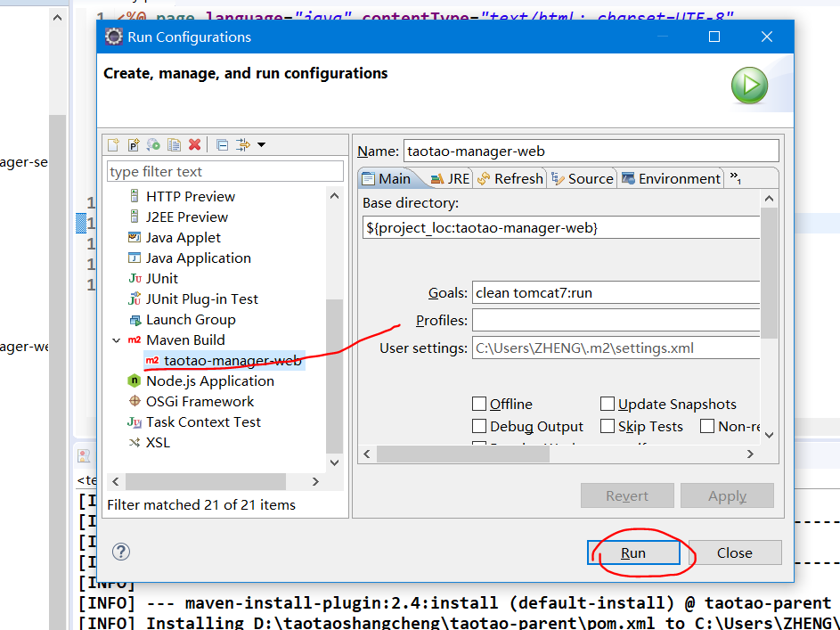Click the Goals input field
The image size is (840, 630).
tap(616, 293)
